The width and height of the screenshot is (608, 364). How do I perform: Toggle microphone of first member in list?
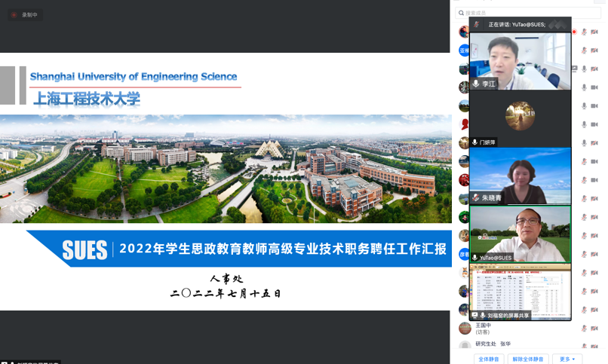point(584,32)
